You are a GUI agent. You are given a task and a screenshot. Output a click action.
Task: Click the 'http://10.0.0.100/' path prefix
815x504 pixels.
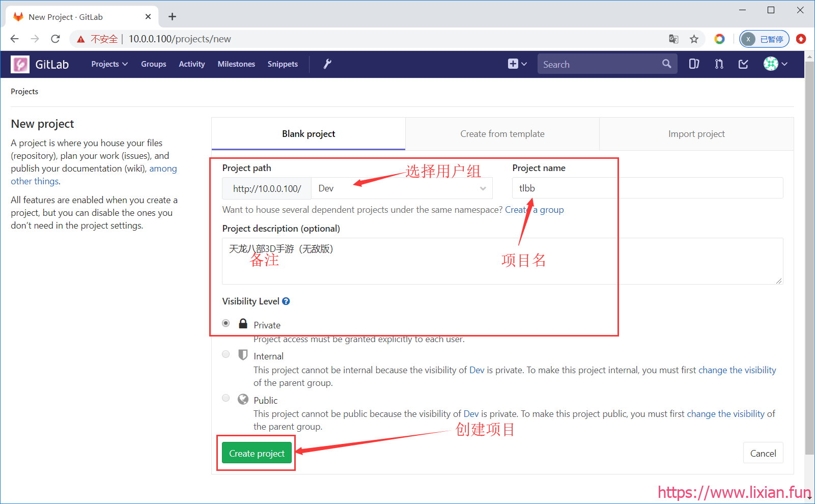point(267,188)
